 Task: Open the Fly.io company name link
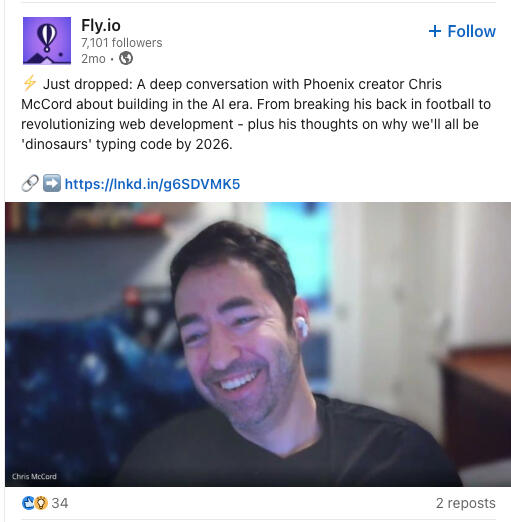click(101, 25)
